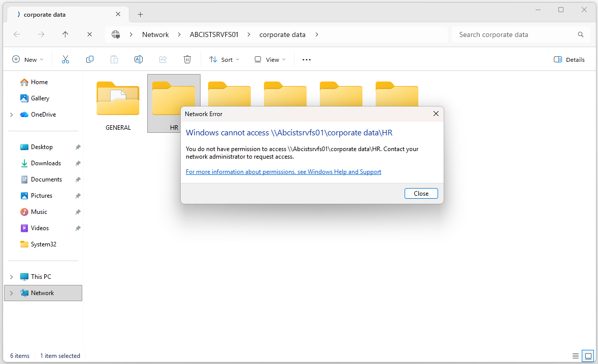Unpin Music from Quick access
The height and width of the screenshot is (364, 598).
(x=78, y=212)
